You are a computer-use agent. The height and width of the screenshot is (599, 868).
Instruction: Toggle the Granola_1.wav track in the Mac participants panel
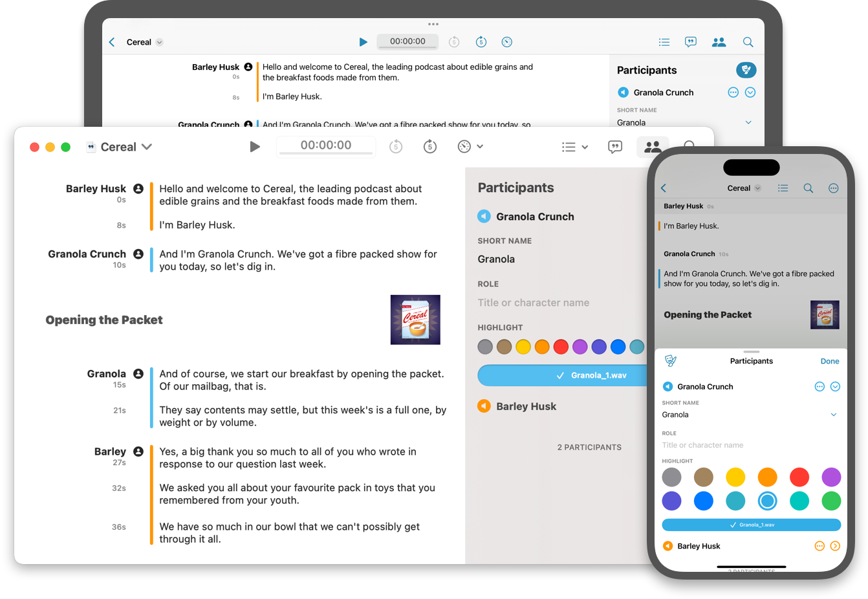(563, 375)
